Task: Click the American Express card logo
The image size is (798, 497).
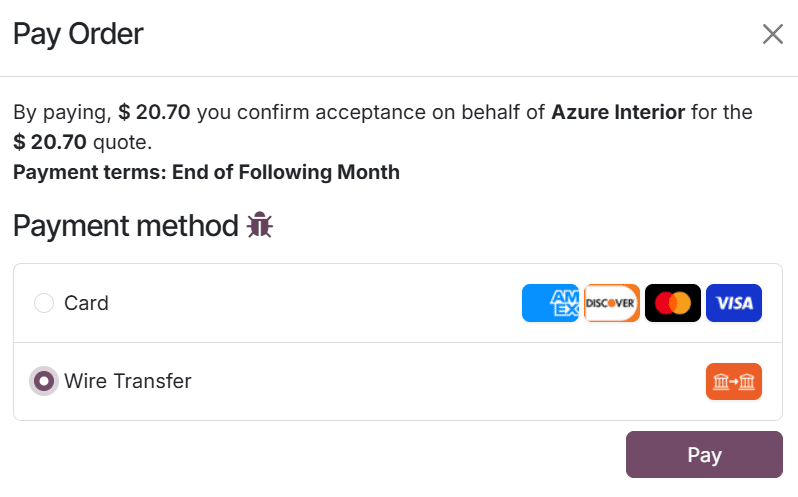Action: coord(550,303)
